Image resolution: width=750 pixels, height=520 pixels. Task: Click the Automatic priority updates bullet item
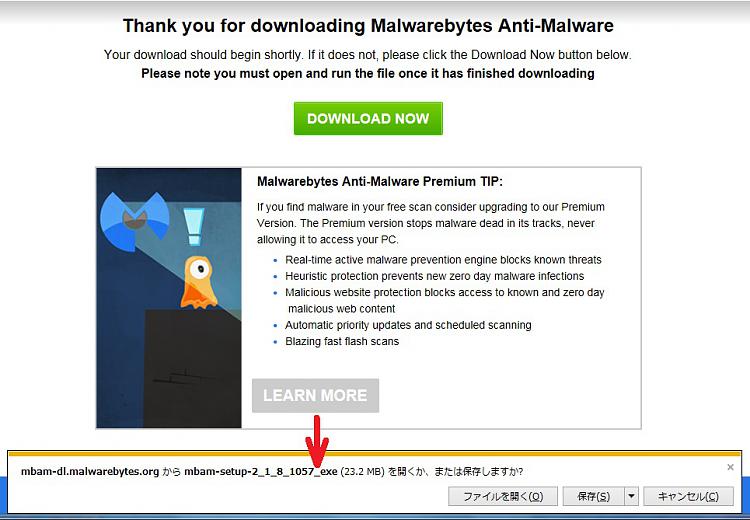point(408,325)
